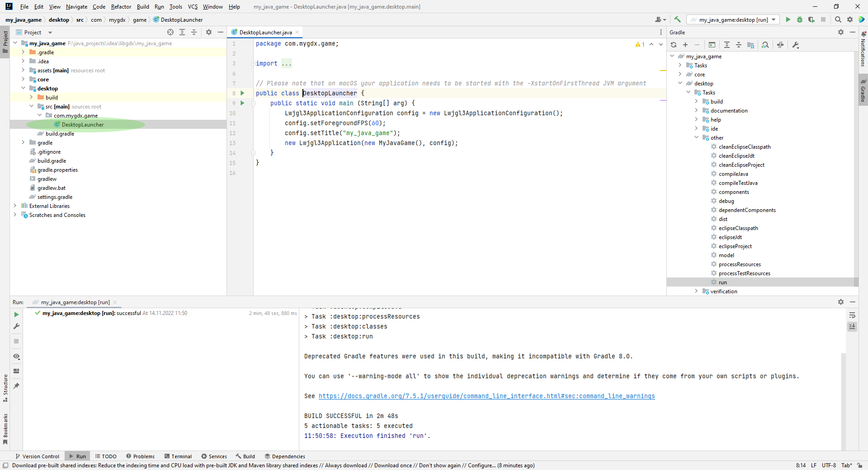
Task: Pin tab icon in Run panel
Action: coord(16,386)
